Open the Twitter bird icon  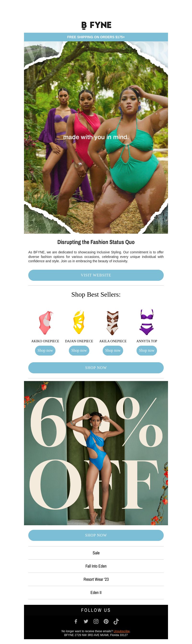click(86, 621)
